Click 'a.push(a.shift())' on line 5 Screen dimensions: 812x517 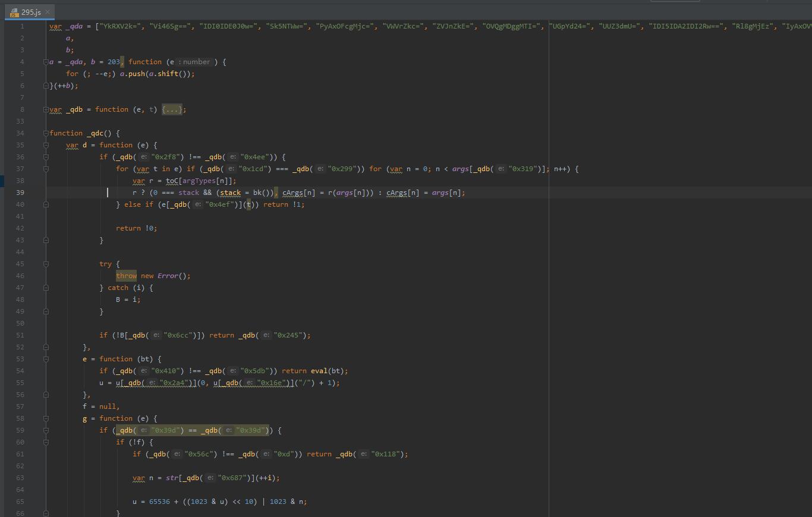click(155, 74)
